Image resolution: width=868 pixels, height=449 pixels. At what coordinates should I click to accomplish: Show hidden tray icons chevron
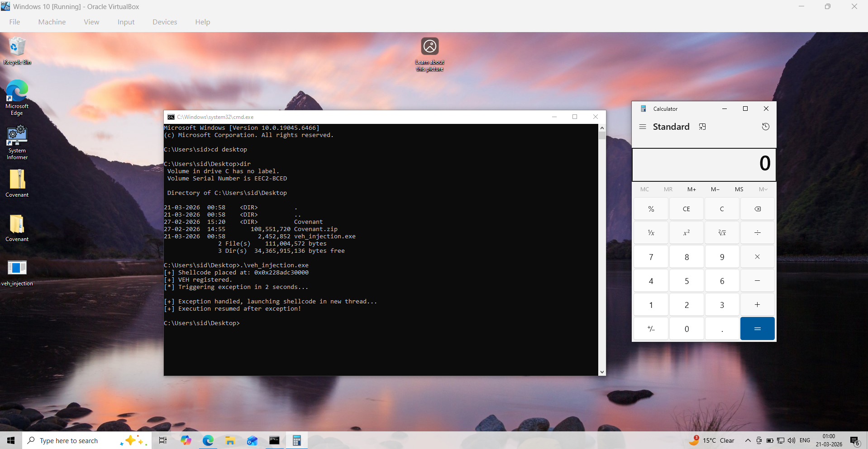coord(748,440)
